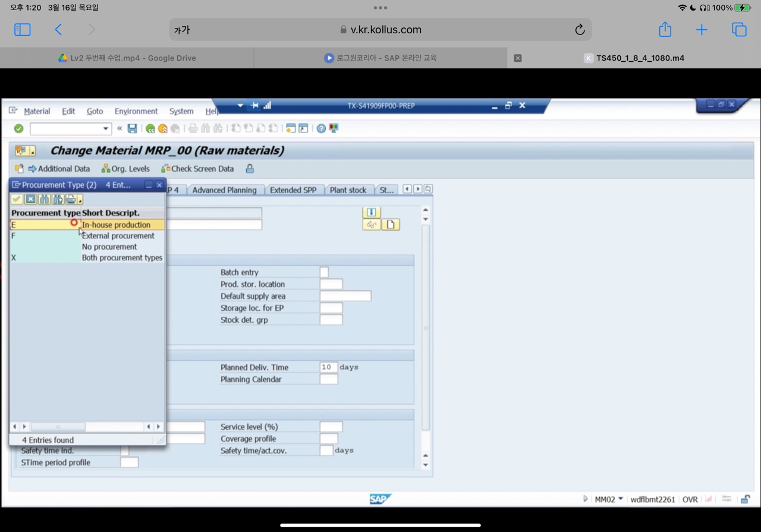Click the Safari back arrow

58,29
